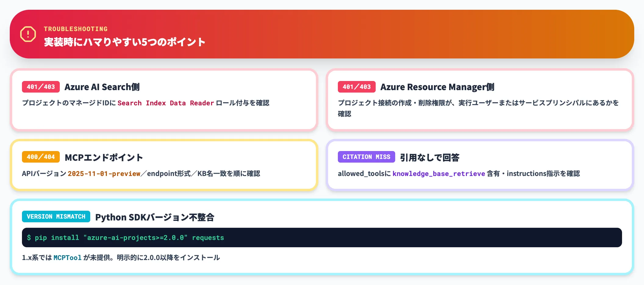
Task: Select the 引用なしで回答 heading
Action: pos(429,157)
